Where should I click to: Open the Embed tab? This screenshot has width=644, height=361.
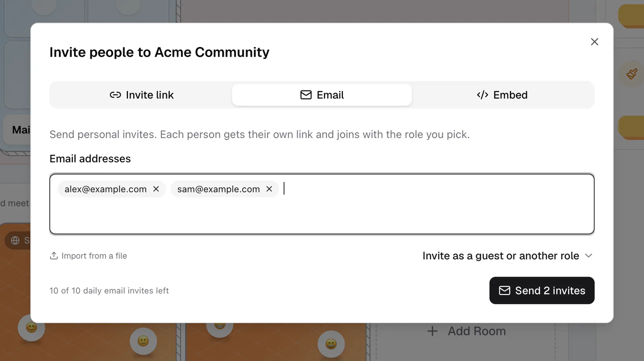(x=502, y=95)
